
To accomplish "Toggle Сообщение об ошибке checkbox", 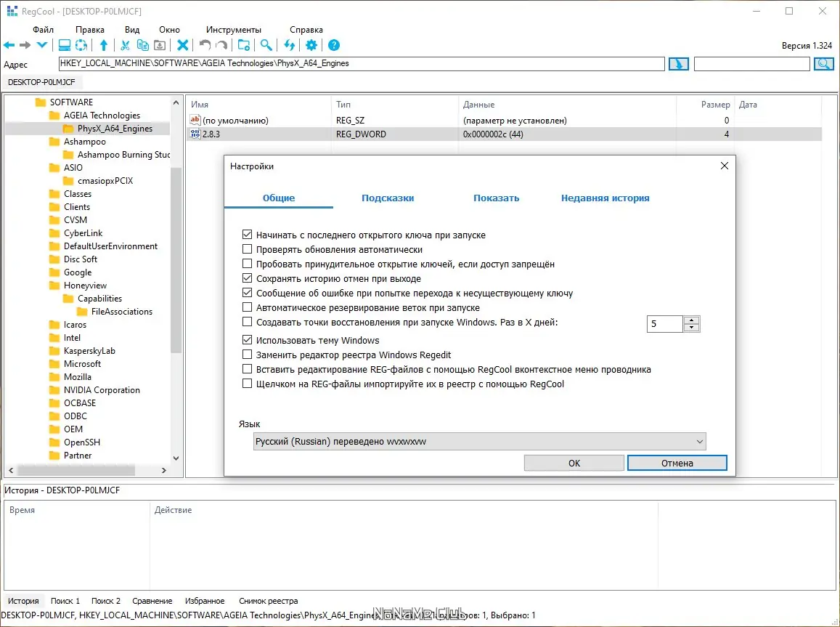I will [x=247, y=292].
